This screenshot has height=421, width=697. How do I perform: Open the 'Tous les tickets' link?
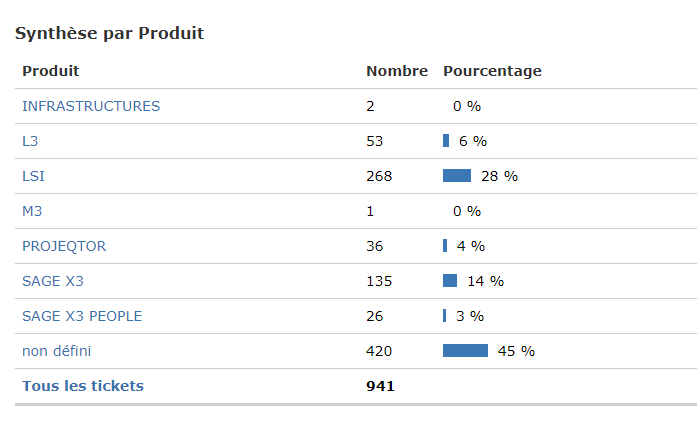tap(83, 386)
